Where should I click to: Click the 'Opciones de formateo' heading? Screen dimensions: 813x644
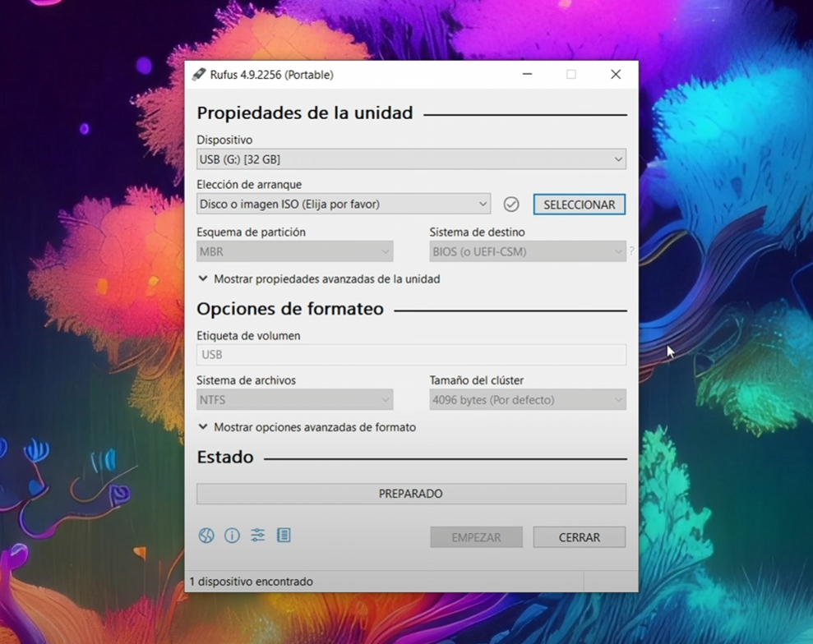[x=290, y=309]
